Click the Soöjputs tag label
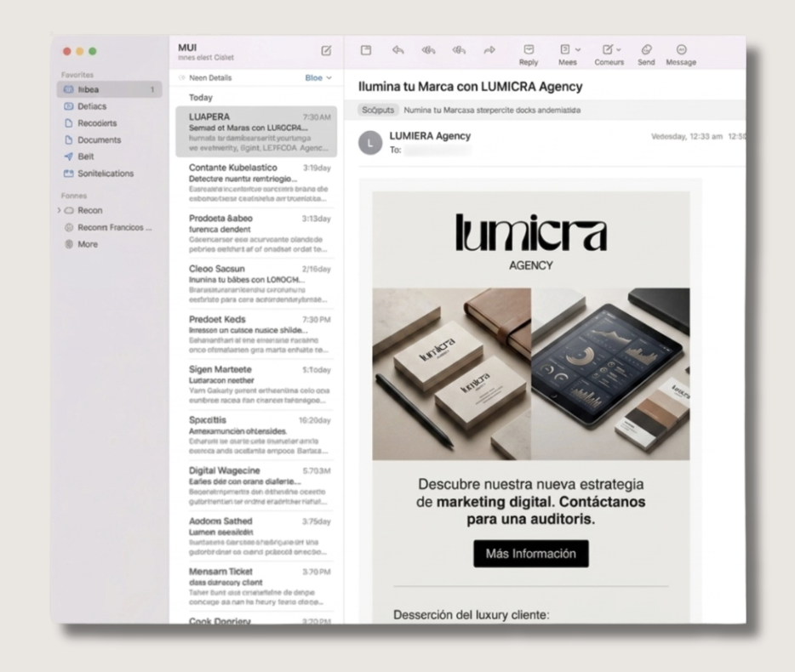This screenshot has width=795, height=672. (378, 110)
